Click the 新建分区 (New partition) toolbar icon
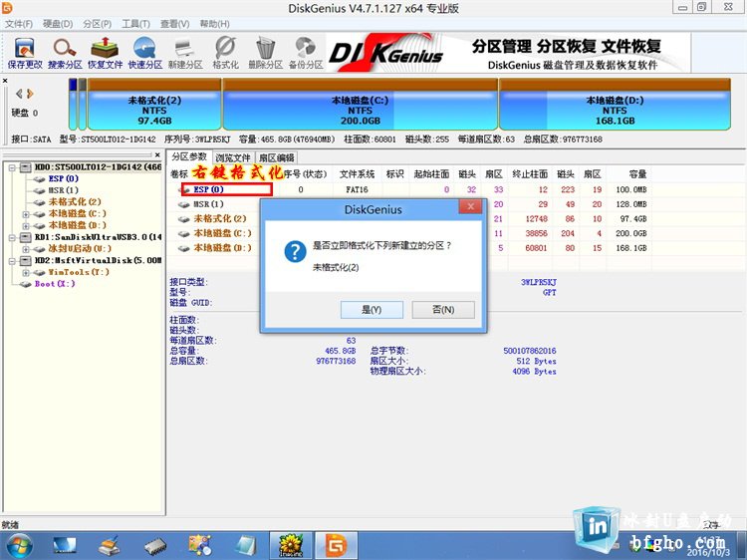The width and height of the screenshot is (747, 560). click(185, 53)
